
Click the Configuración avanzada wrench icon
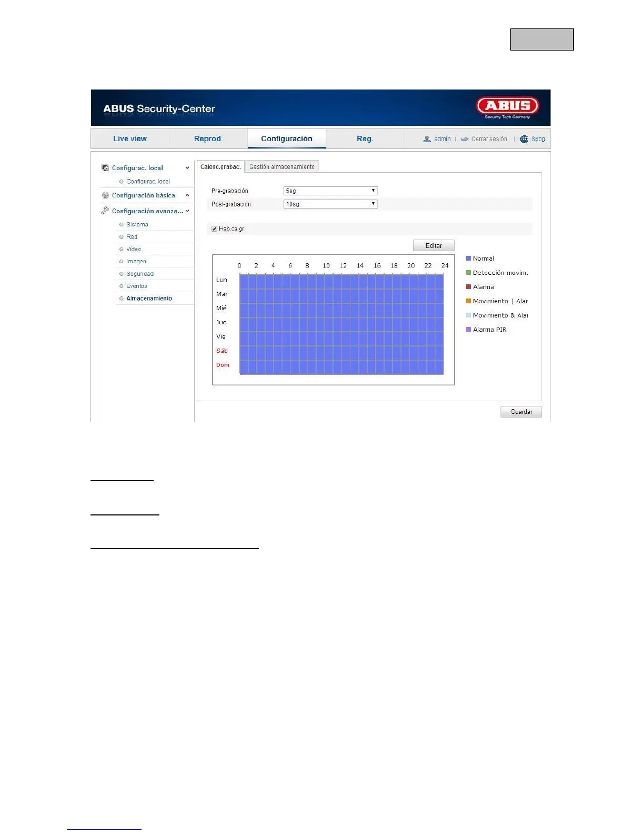(x=105, y=211)
